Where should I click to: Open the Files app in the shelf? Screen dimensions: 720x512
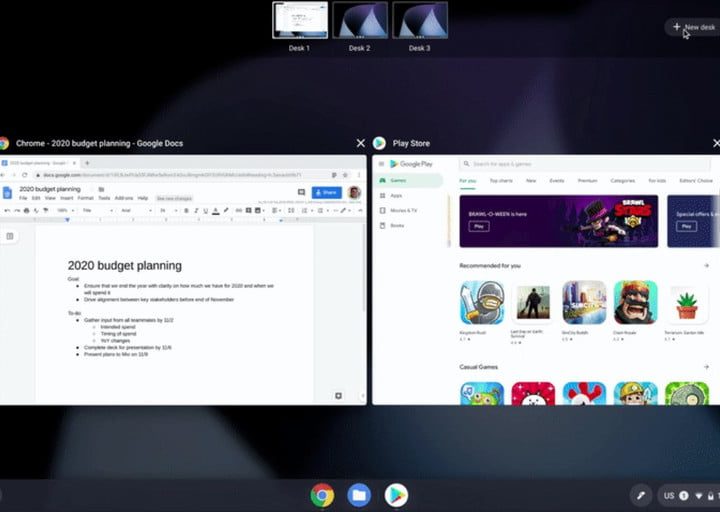point(359,495)
